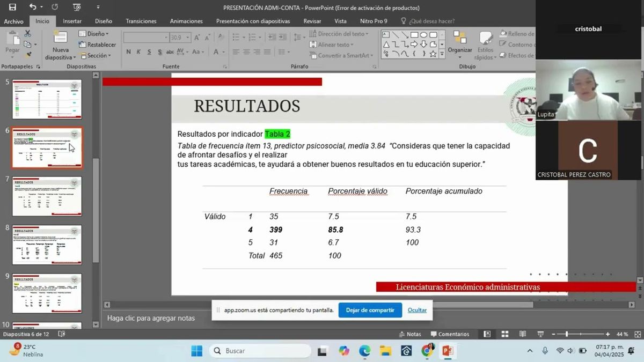Open Estilos rápidos gallery
Screen dimensions: 644x362
pyautogui.click(x=485, y=46)
